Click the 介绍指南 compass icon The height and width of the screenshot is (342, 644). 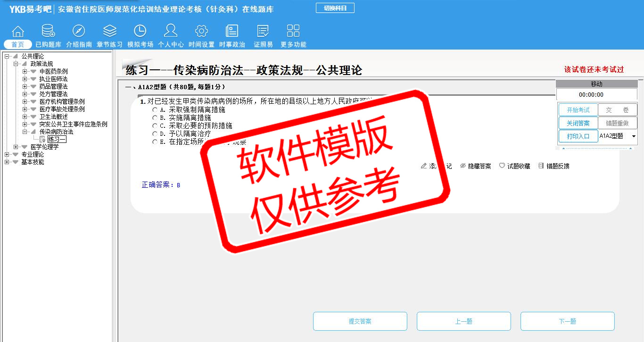click(x=79, y=32)
